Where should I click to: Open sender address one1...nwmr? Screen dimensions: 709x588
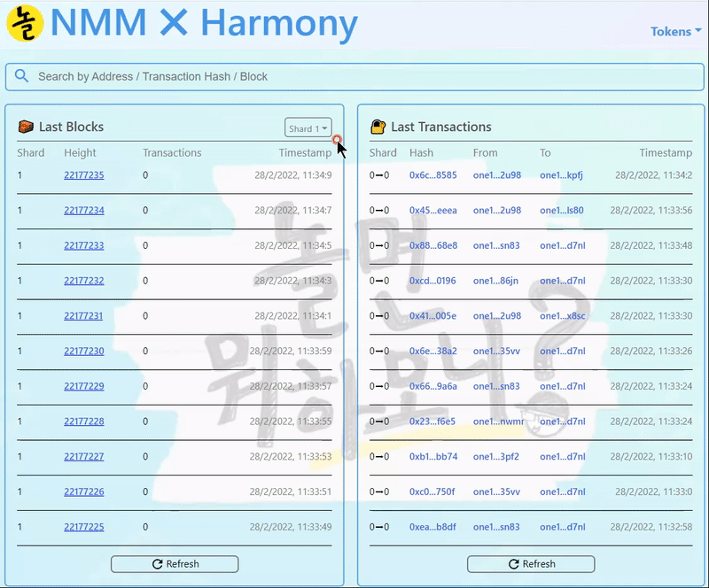click(x=498, y=422)
